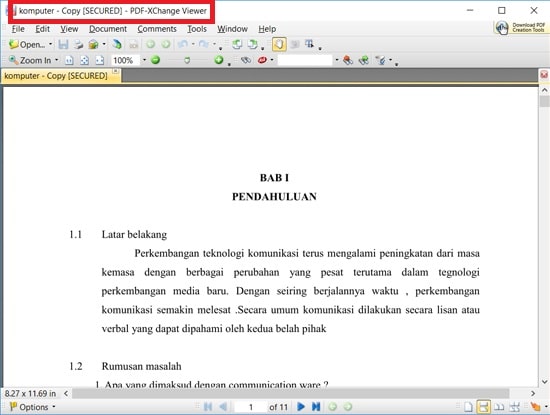Viewport: 550px width, 415px height.
Task: Open the zoom percentage dropdown
Action: (144, 60)
